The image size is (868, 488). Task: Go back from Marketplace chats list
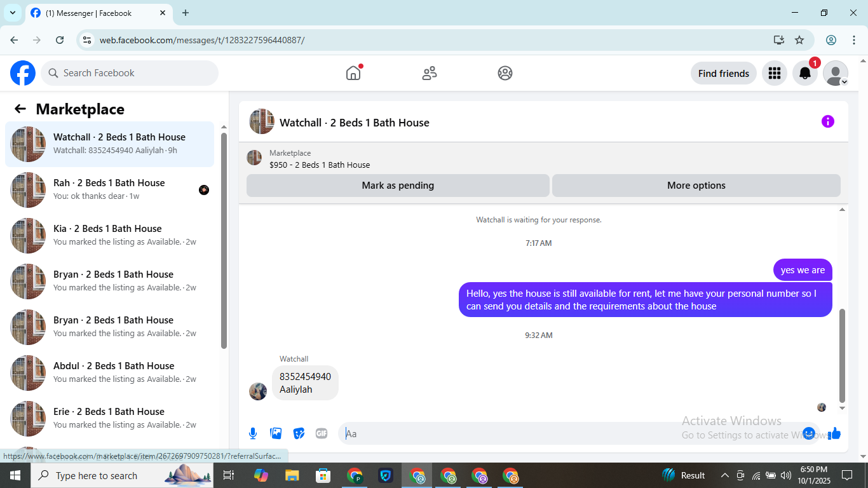20,109
